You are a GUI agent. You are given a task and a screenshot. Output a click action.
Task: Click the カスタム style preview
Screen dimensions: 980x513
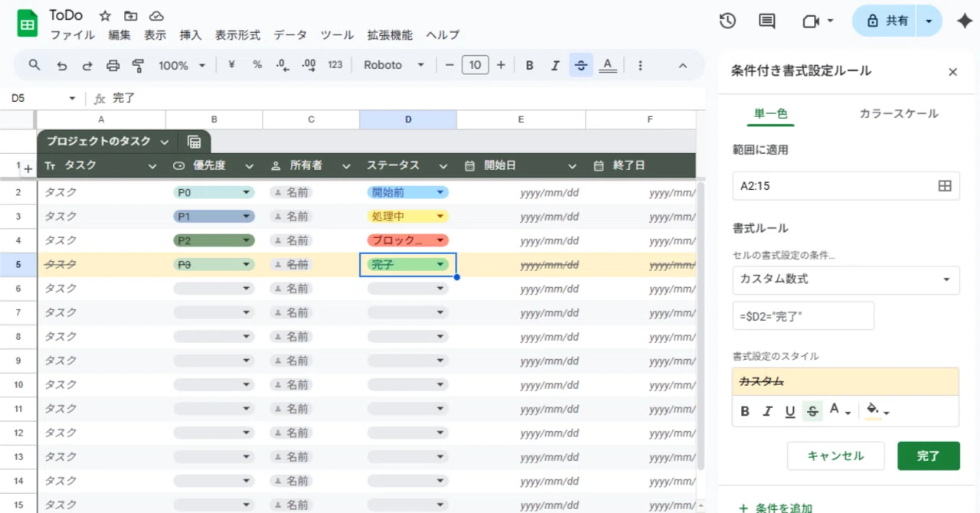[846, 381]
